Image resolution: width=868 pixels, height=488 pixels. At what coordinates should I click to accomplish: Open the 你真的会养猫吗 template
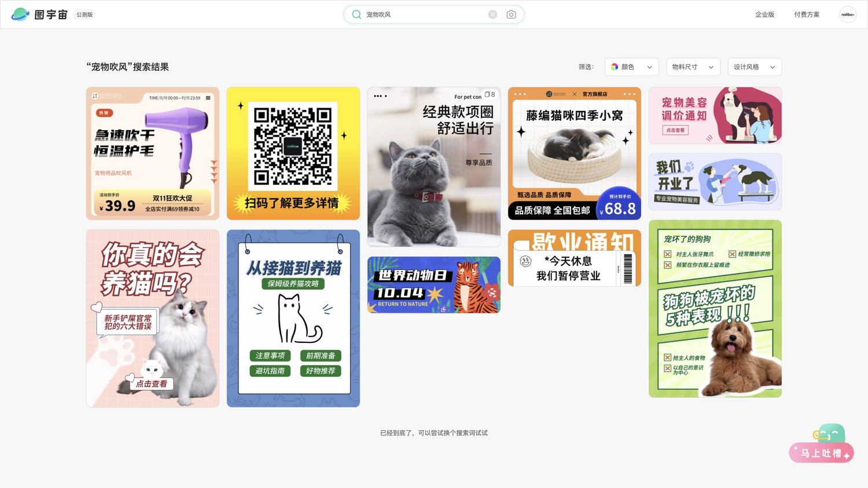[x=153, y=319]
